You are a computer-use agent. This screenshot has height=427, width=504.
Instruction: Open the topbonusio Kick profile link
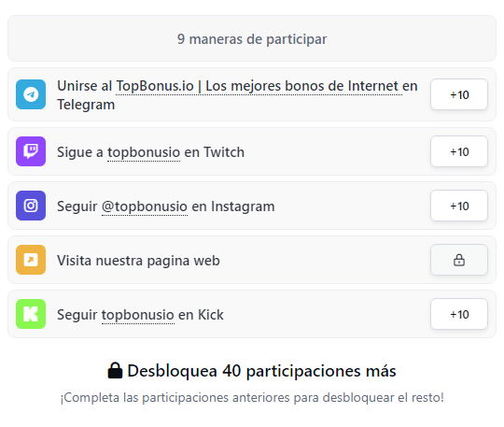[x=138, y=315]
